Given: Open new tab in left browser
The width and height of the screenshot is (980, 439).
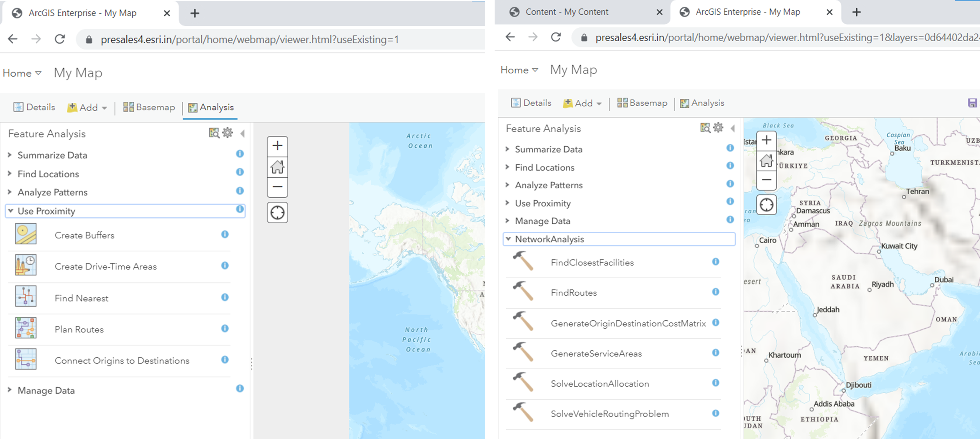Looking at the screenshot, I should 195,13.
